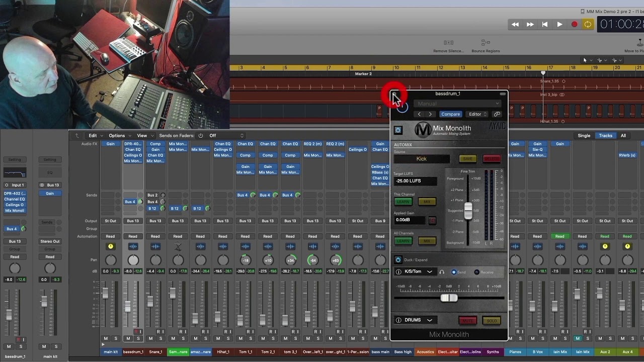Click the Fine Trim vertical slider handle

468,210
